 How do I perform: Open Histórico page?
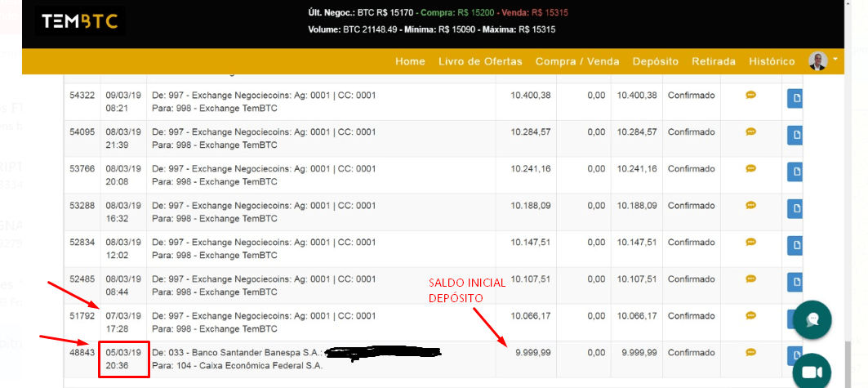772,61
